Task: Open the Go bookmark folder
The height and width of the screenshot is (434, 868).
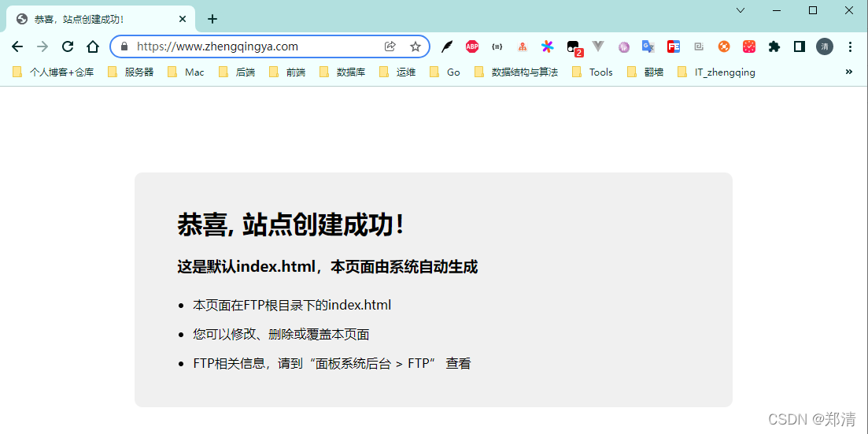Action: (445, 72)
